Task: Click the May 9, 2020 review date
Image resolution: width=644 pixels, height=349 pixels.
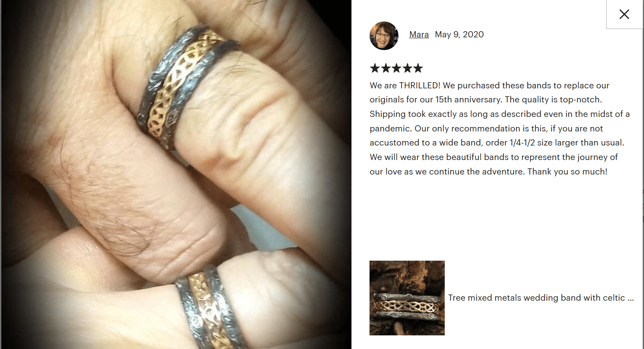Action: click(x=459, y=35)
